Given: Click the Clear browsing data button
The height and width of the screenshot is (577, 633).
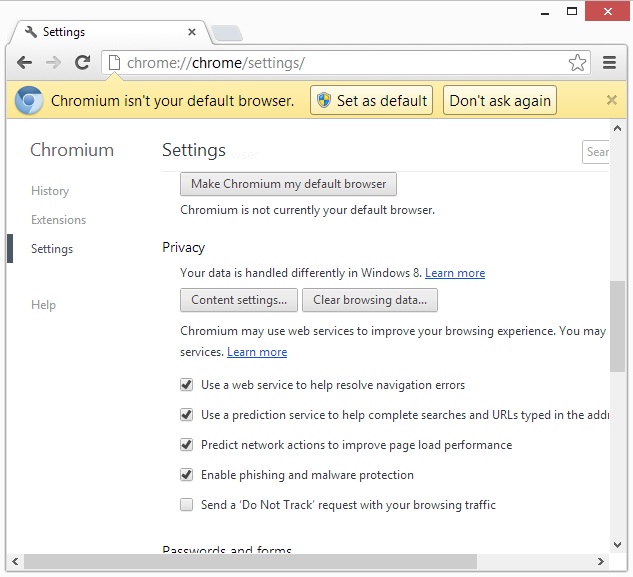Looking at the screenshot, I should point(369,300).
